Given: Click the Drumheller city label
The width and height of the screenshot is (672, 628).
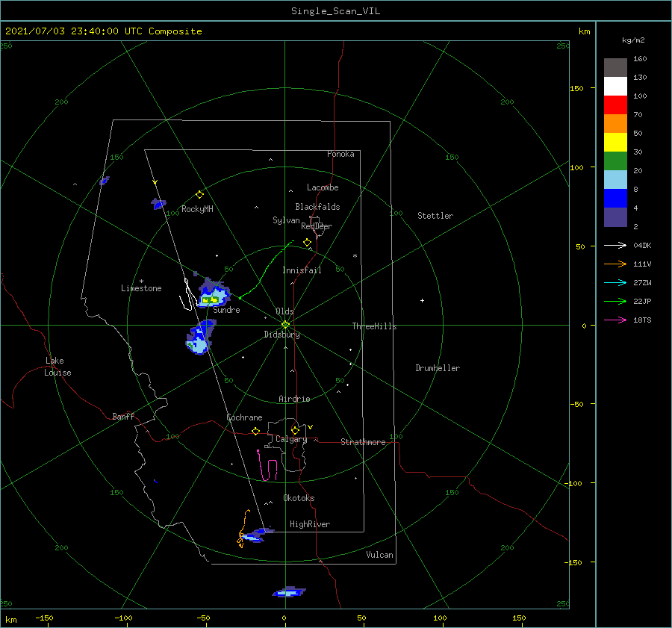Looking at the screenshot, I should pyautogui.click(x=438, y=368).
